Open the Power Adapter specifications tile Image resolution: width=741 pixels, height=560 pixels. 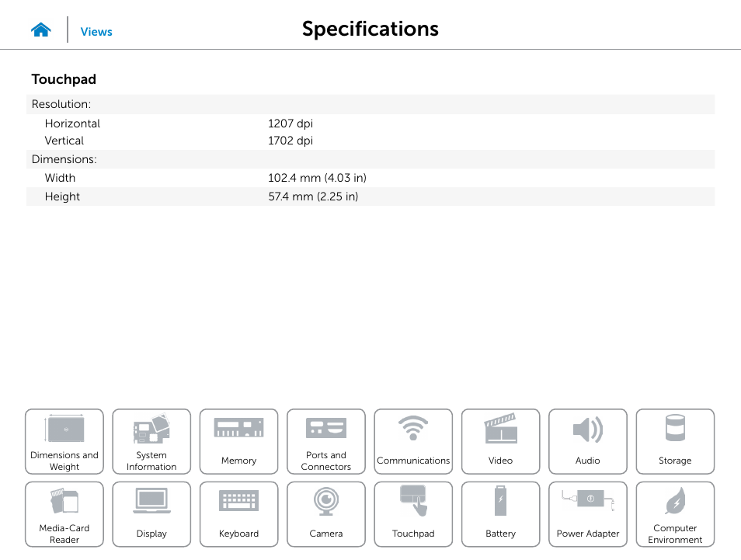coord(588,514)
